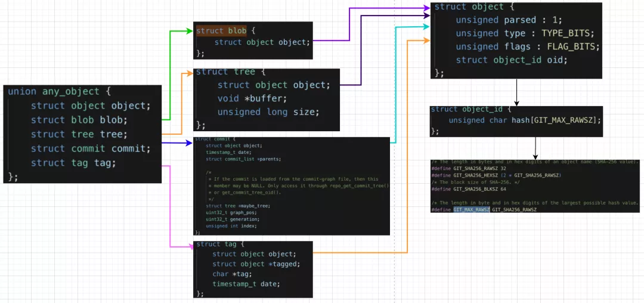
Task: Click 'unsigned char hash[GIT_MAX_RAWSZ];' line
Action: [x=524, y=120]
